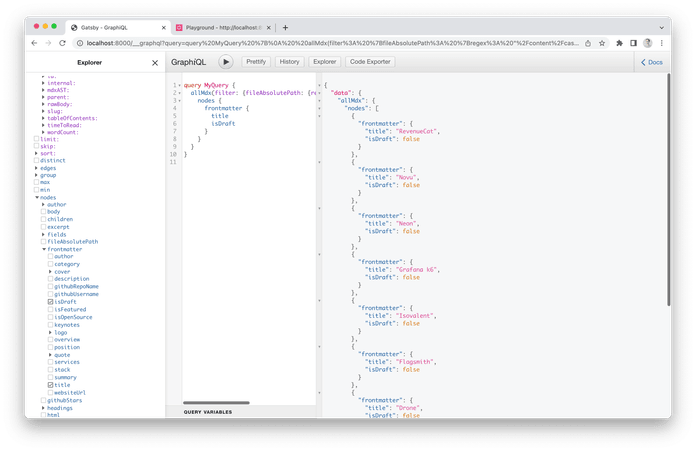This screenshot has height=451, width=696.
Task: Collapse the frontmatter tree node
Action: [44, 249]
